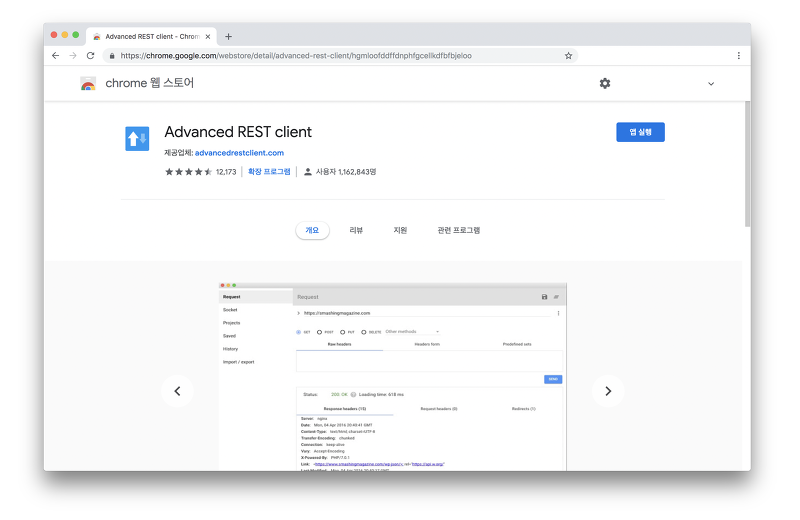Viewport: 800px width, 520px height.
Task: Click the 사용자 1,162,843명 text
Action: [346, 172]
